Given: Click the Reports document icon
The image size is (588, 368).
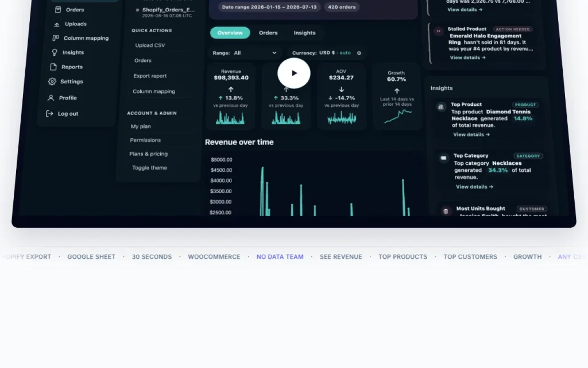Looking at the screenshot, I should click(x=53, y=67).
